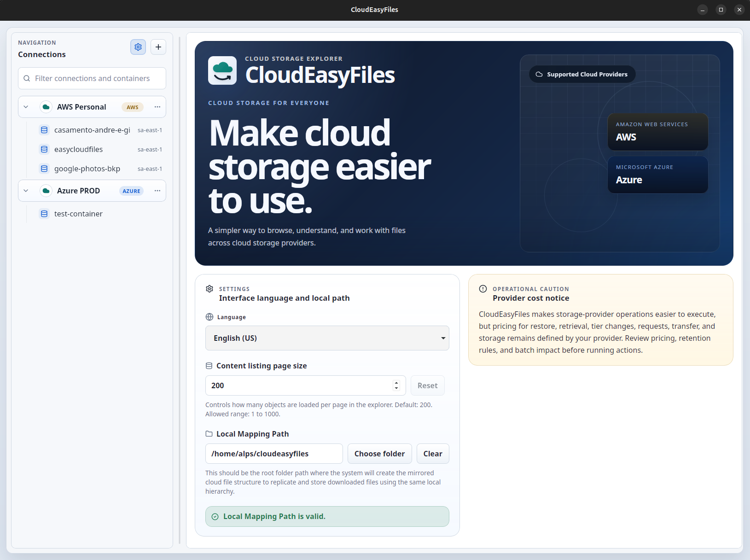Select the google-photos-bkp bucket icon
The height and width of the screenshot is (560, 750).
click(44, 169)
